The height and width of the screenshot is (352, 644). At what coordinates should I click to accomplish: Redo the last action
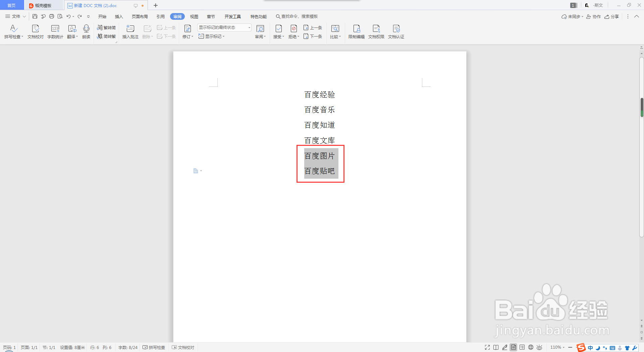pyautogui.click(x=80, y=16)
